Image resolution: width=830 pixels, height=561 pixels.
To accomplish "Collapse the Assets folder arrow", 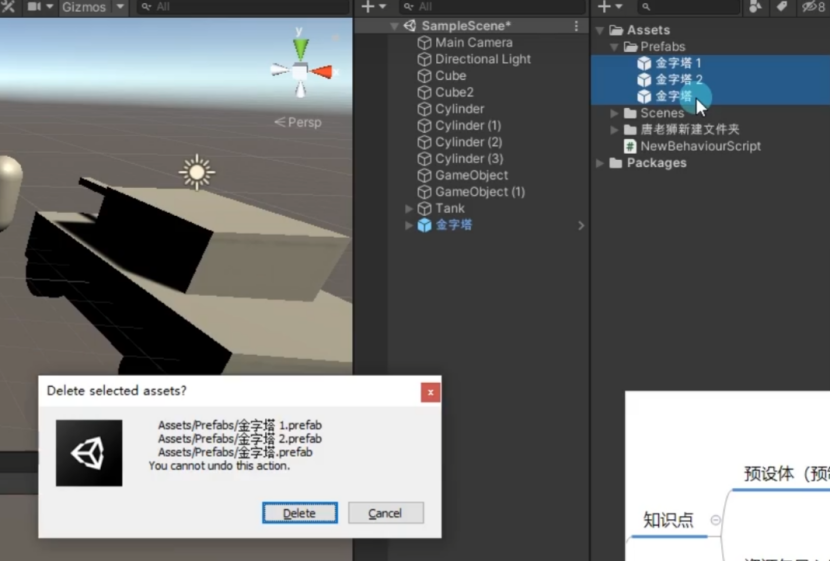I will coord(600,31).
